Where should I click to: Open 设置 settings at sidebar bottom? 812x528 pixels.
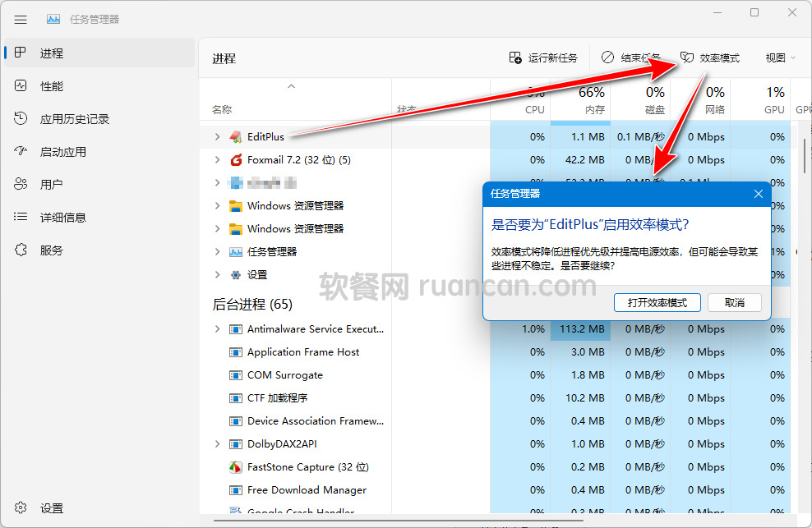point(51,508)
